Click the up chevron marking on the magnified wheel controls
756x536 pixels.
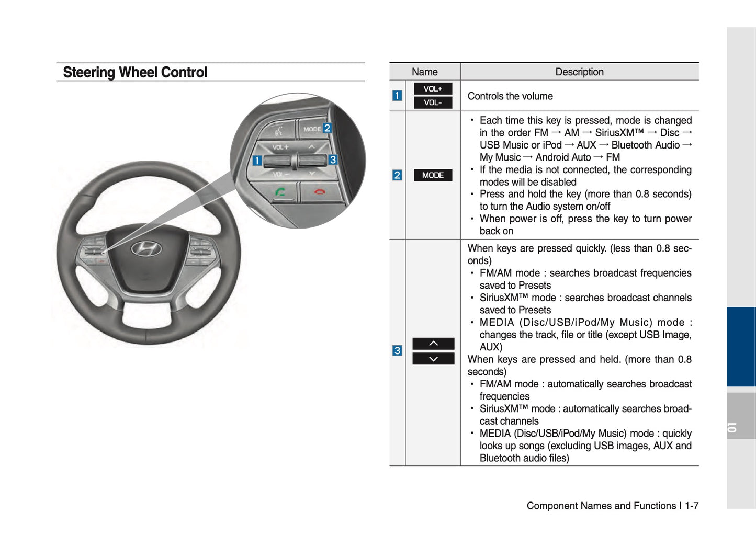(x=312, y=147)
